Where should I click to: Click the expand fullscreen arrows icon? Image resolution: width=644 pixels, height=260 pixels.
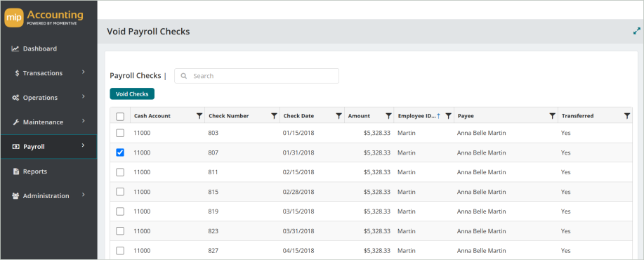pos(636,31)
